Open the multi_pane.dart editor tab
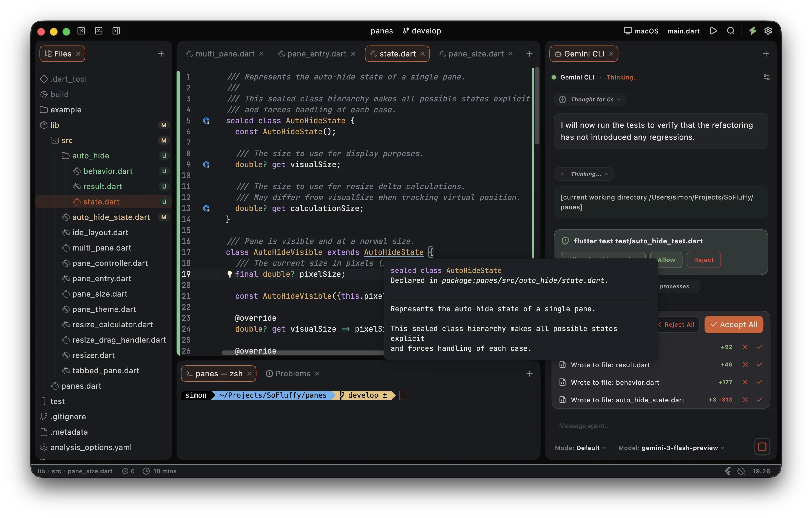Viewport: 812px width, 518px height. [x=225, y=54]
